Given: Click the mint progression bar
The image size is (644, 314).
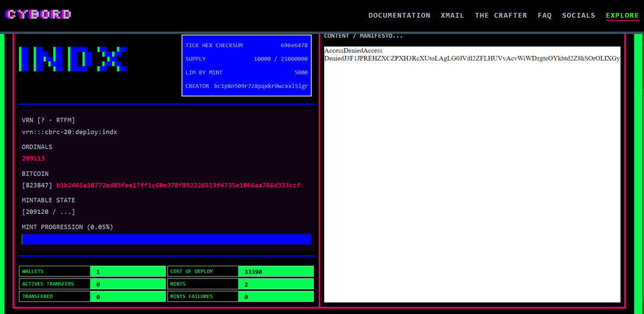Looking at the screenshot, I should pos(166,239).
